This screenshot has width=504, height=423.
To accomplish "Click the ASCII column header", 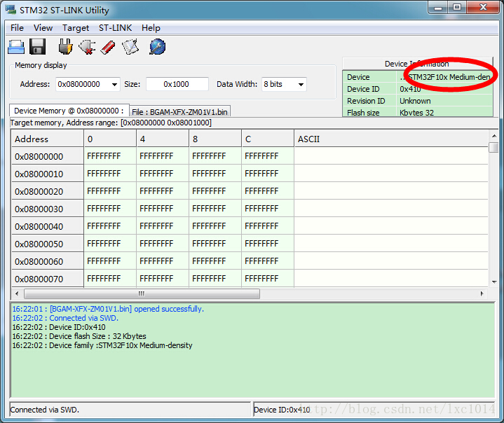I will 391,139.
